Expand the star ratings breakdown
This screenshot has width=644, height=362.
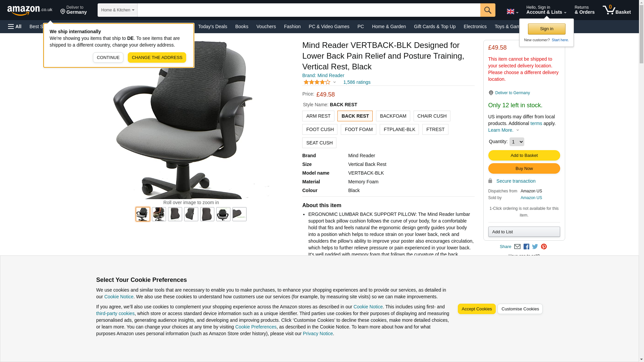(x=320, y=82)
